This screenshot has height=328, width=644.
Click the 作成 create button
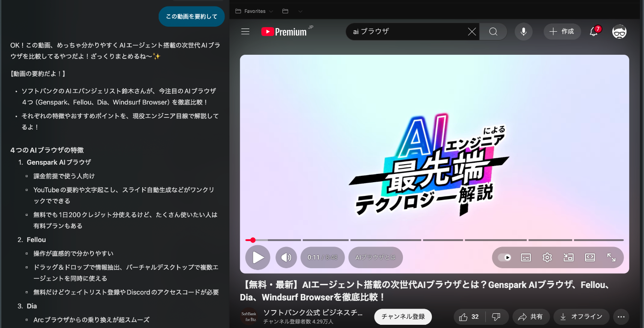point(562,31)
